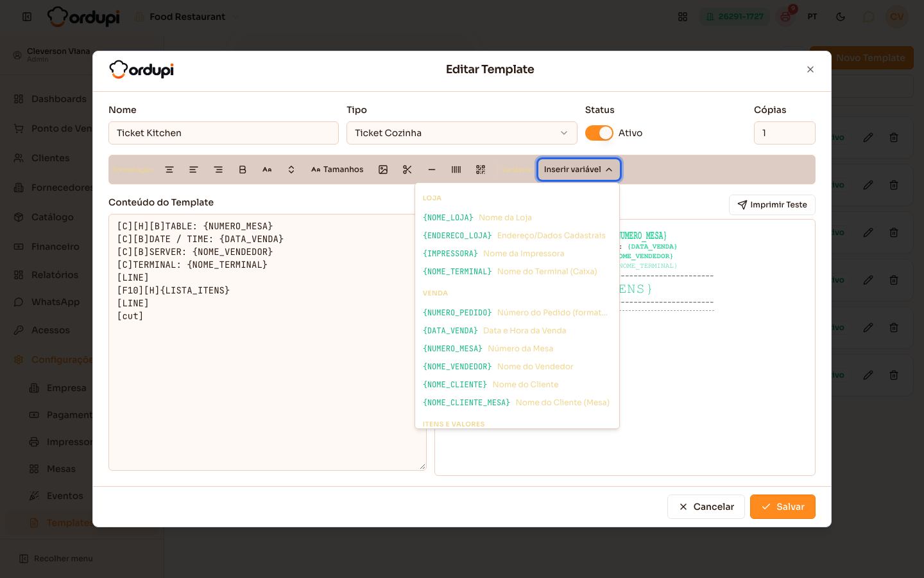Apply left alignment from the formatting toolbar
Viewport: 924px width, 578px height.
click(x=193, y=170)
